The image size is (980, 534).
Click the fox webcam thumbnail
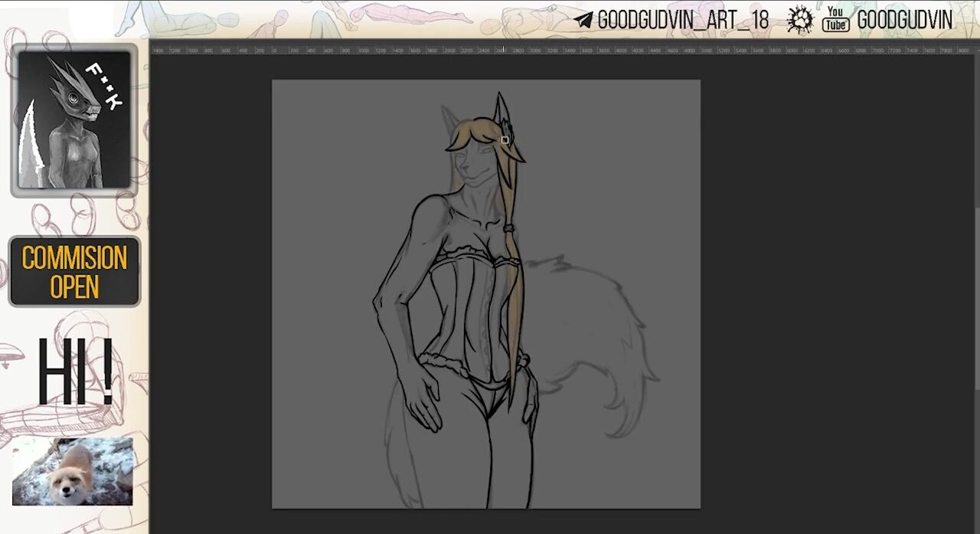point(73,471)
